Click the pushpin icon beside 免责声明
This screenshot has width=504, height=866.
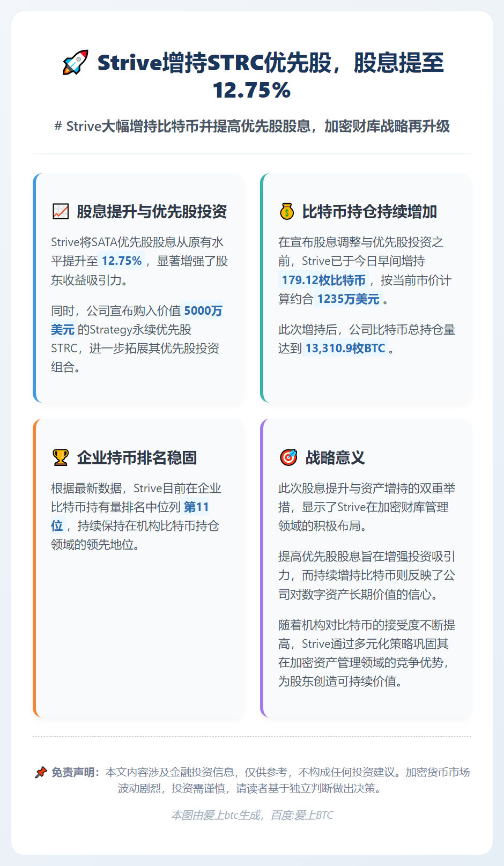pos(41,773)
